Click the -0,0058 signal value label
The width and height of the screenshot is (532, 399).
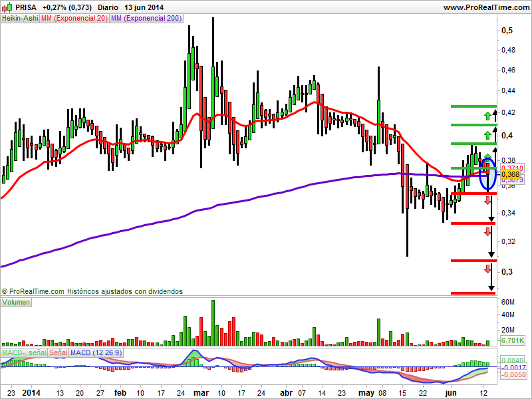pyautogui.click(x=513, y=374)
